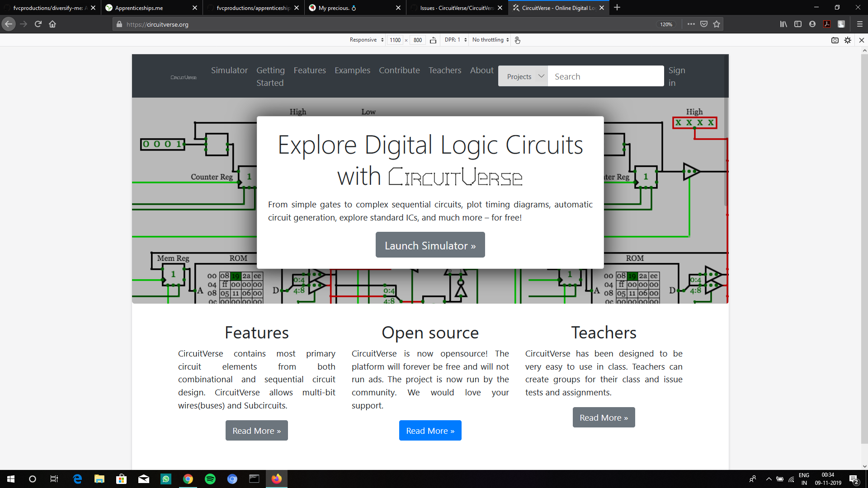Open Getting Started nav link

click(270, 76)
